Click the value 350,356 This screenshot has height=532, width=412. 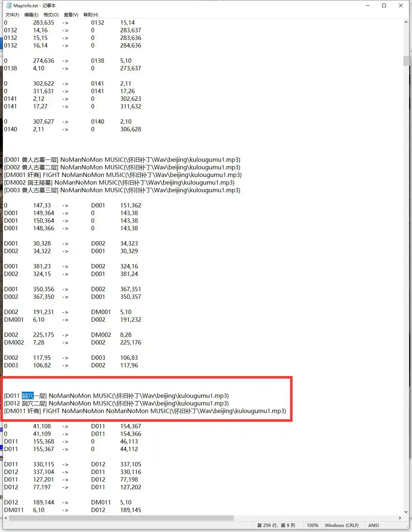click(x=44, y=289)
